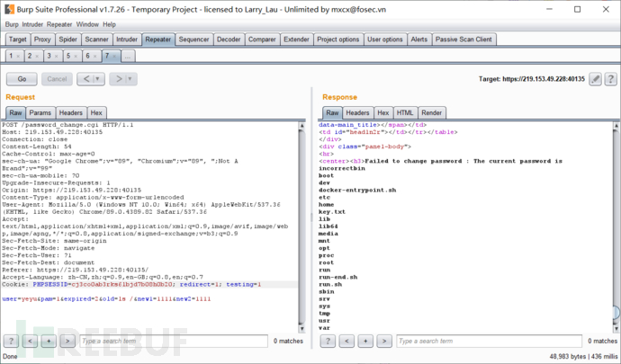Go to next match in response search

pyautogui.click(x=384, y=341)
